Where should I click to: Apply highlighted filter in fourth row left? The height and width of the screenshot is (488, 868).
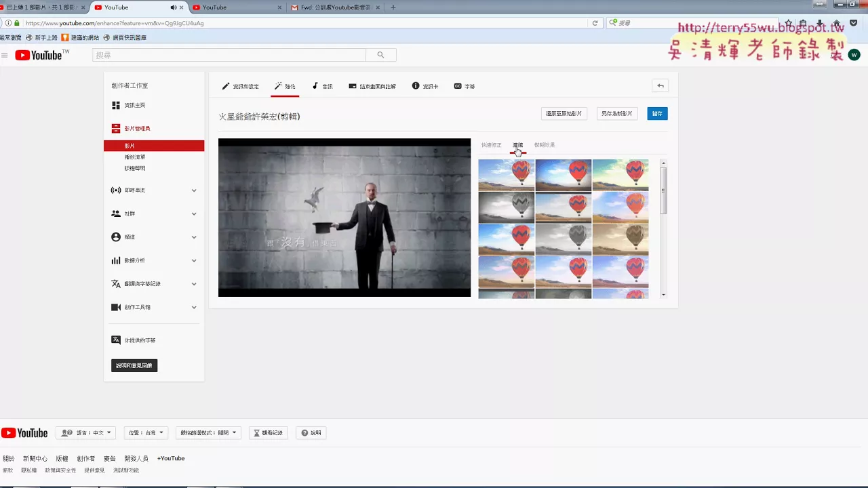click(507, 272)
